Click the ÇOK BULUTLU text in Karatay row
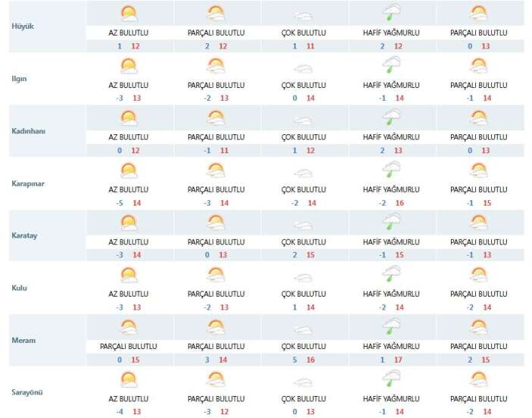This screenshot has height=418, width=532. pyautogui.click(x=304, y=241)
